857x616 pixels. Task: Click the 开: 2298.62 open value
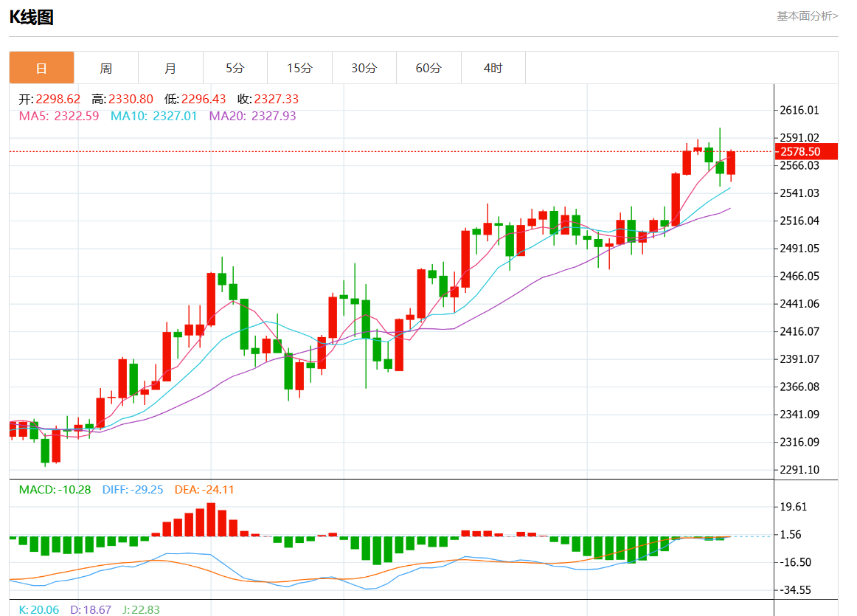(49, 99)
